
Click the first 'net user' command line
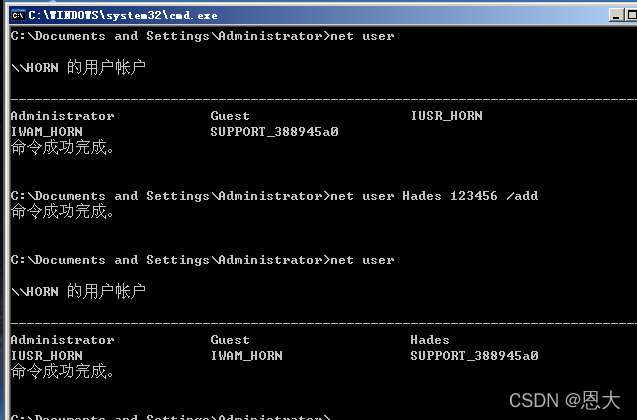pyautogui.click(x=202, y=36)
